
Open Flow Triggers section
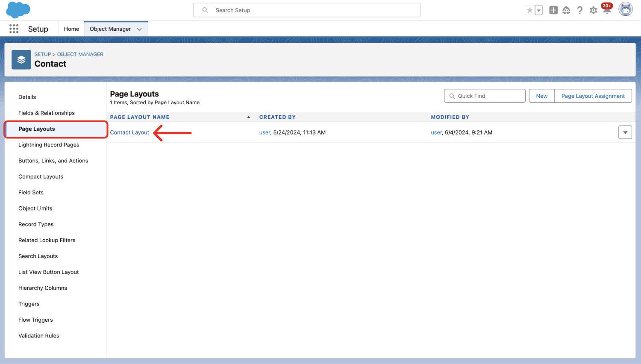tap(35, 320)
